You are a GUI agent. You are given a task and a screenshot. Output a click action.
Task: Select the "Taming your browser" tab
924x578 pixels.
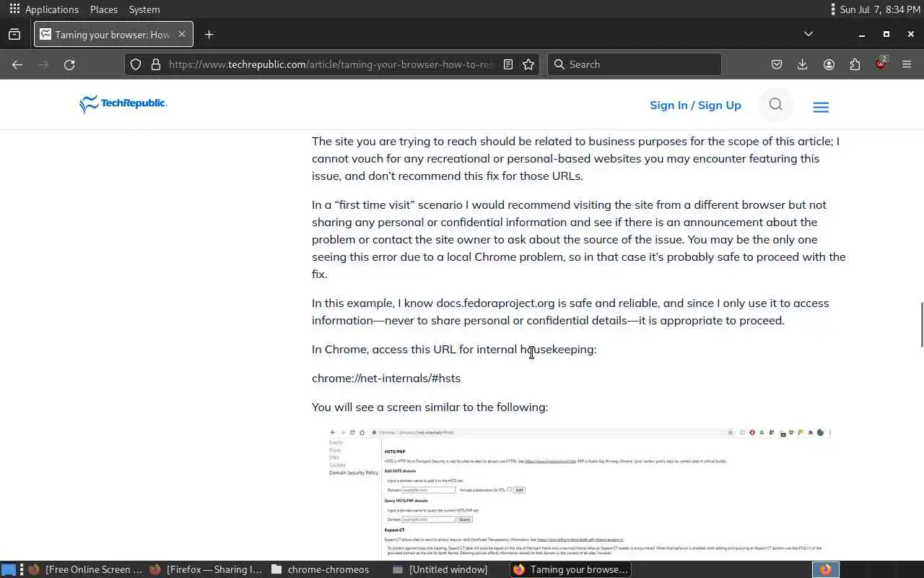[112, 34]
